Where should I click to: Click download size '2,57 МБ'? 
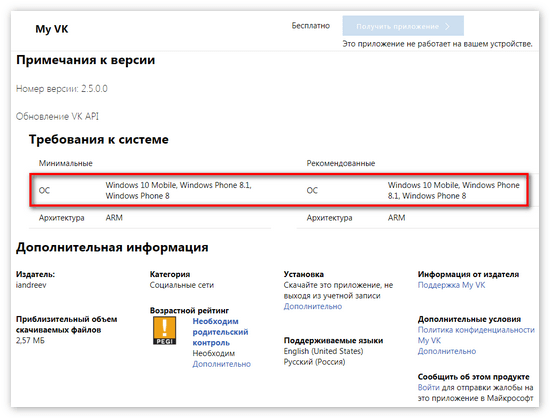[30, 340]
